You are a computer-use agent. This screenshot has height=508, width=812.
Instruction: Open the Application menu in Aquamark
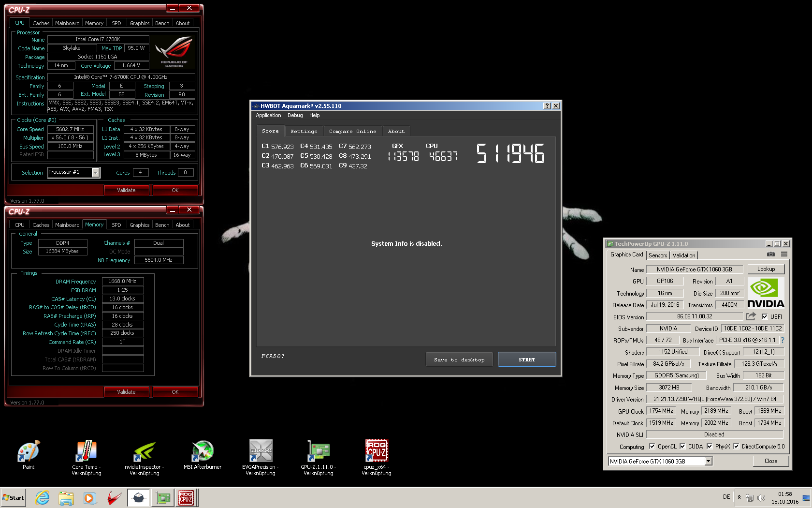point(268,115)
